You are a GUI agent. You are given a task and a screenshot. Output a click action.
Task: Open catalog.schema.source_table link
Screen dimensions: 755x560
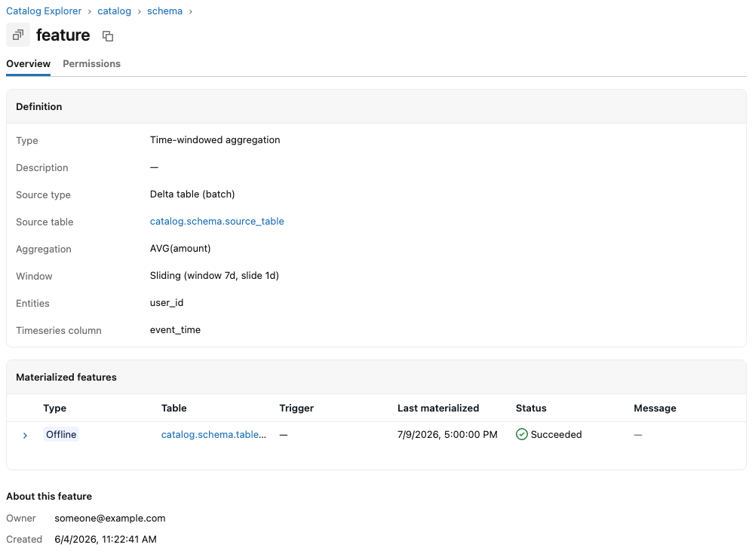coord(216,222)
